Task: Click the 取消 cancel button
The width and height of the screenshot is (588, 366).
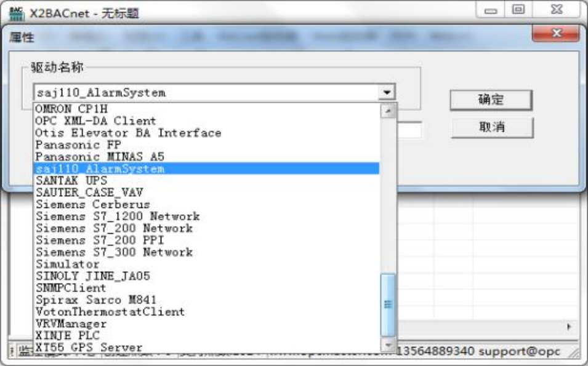Action: pyautogui.click(x=492, y=127)
